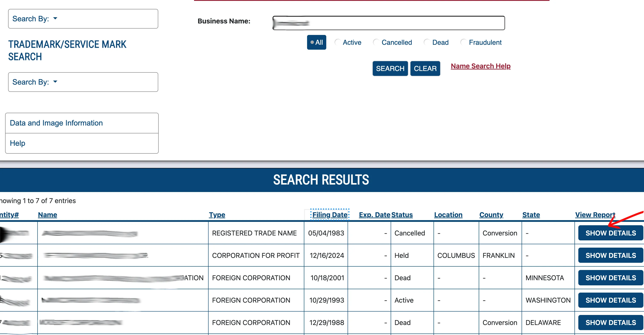Click the 12/16/2024 filing date cell

[326, 255]
